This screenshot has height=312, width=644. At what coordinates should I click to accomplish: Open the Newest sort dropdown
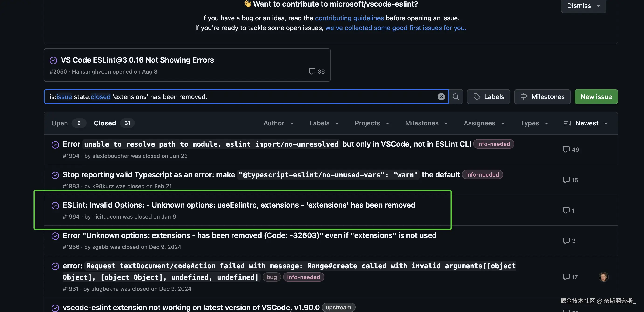pyautogui.click(x=586, y=123)
